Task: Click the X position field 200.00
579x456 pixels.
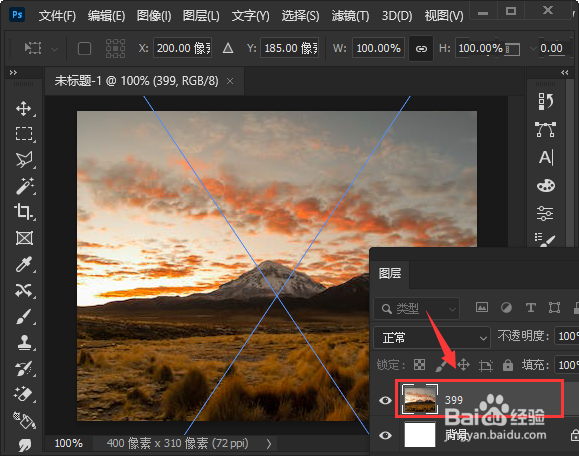Action: pos(183,48)
